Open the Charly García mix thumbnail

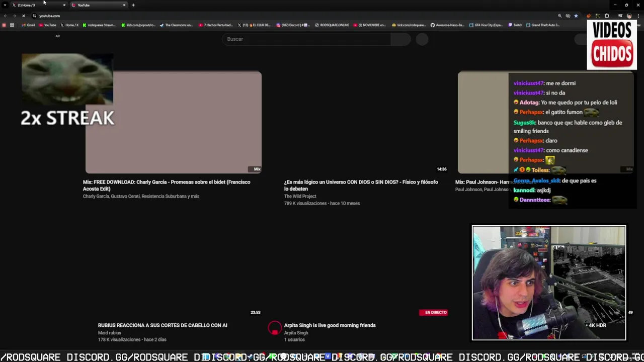173,123
